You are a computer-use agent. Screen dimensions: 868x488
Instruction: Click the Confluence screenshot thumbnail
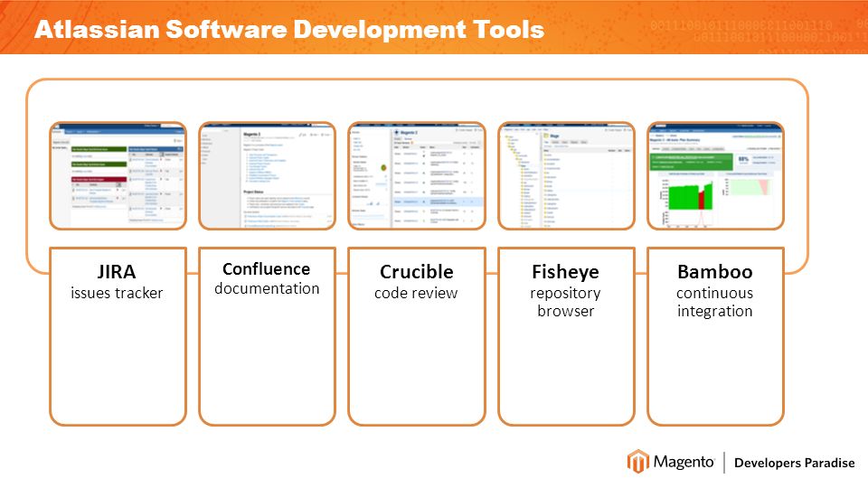(x=268, y=175)
